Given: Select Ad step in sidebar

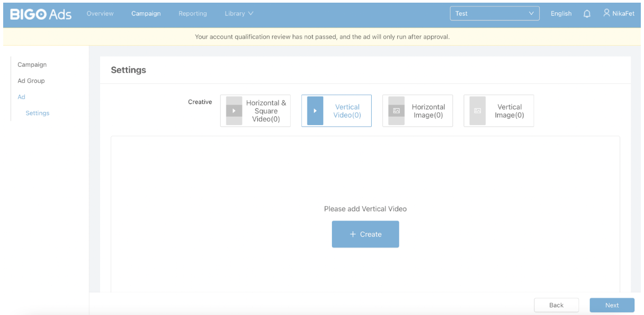Looking at the screenshot, I should coord(22,97).
